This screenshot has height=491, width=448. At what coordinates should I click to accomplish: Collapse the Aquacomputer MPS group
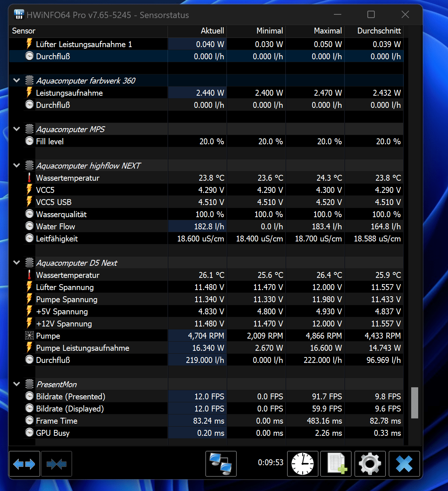17,129
